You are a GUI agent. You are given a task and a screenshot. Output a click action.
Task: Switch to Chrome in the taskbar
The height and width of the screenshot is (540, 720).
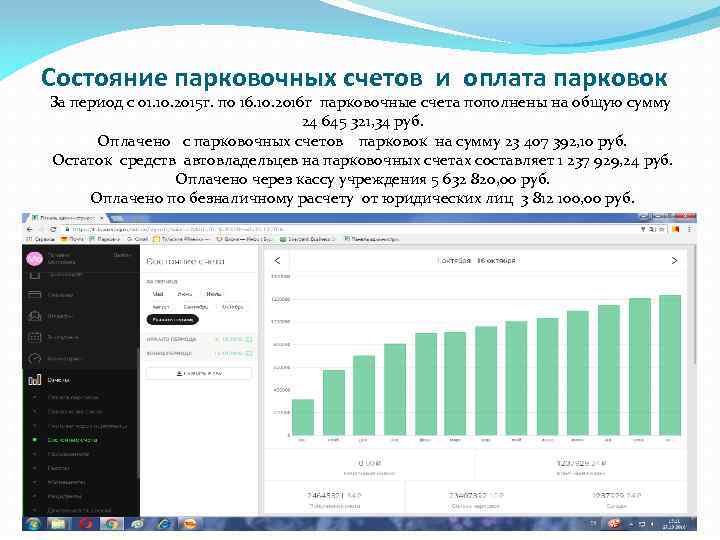(111, 523)
